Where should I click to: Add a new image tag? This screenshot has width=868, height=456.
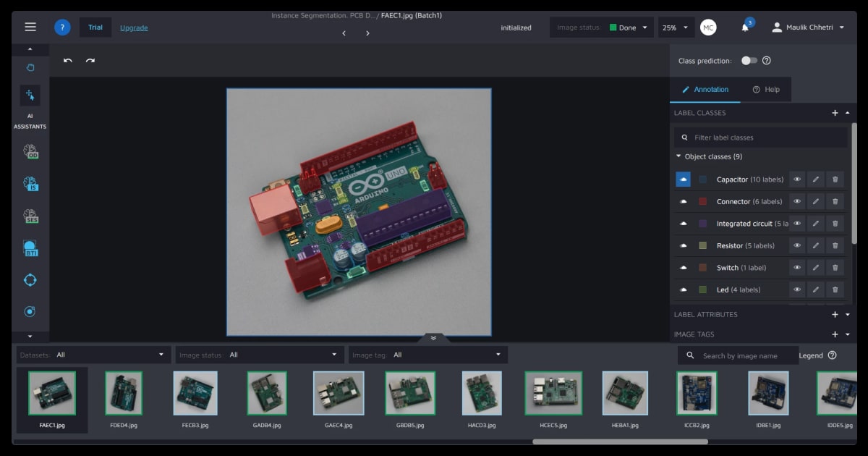pyautogui.click(x=835, y=334)
